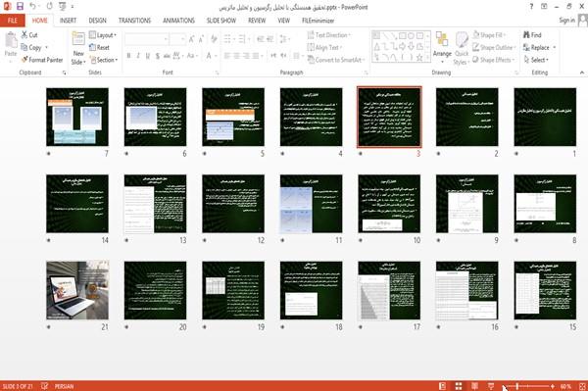Select slide 1 thumbnail
The height and width of the screenshot is (391, 588).
click(545, 117)
